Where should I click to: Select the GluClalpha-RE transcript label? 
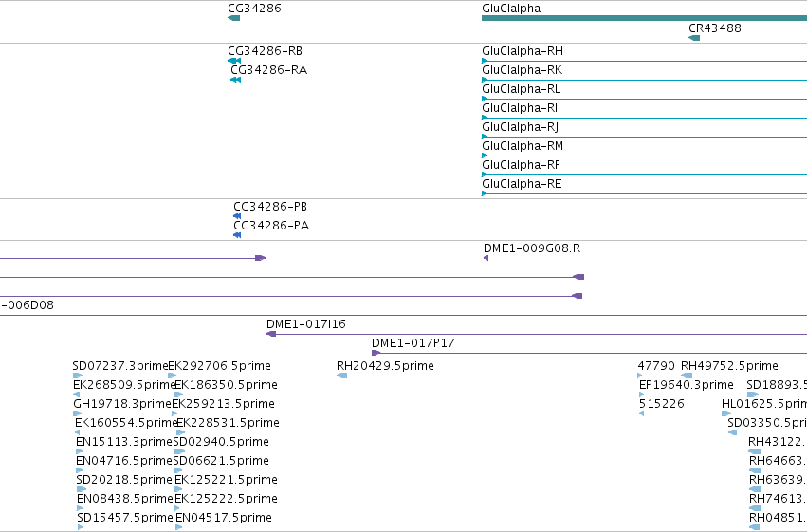click(x=522, y=184)
